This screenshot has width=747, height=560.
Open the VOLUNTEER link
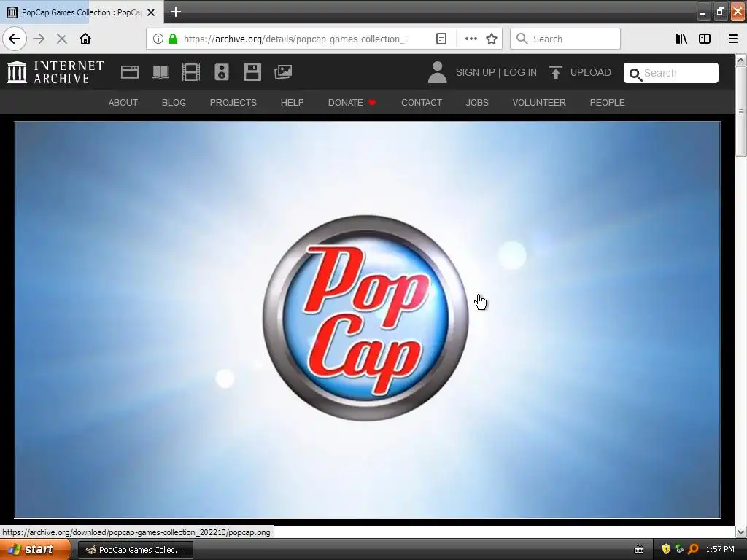[539, 102]
